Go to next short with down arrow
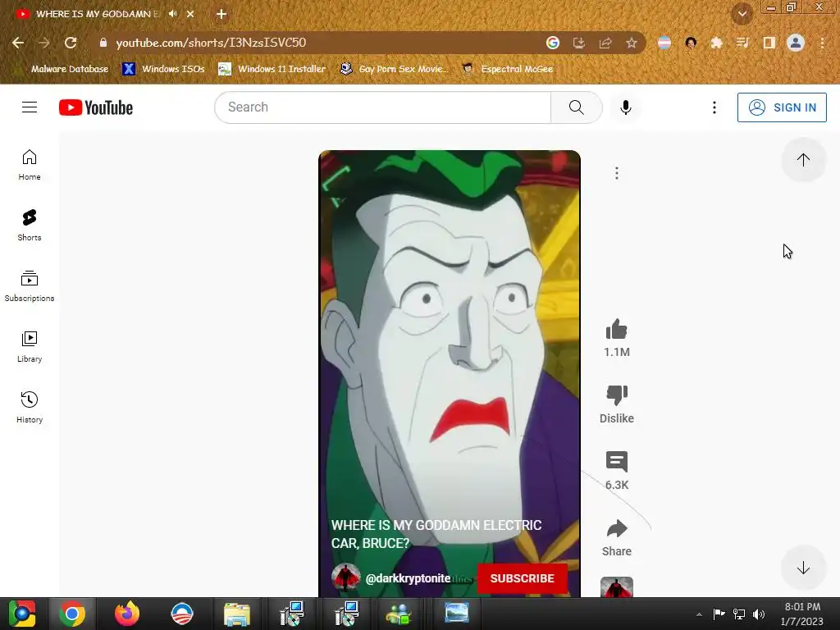 803,568
